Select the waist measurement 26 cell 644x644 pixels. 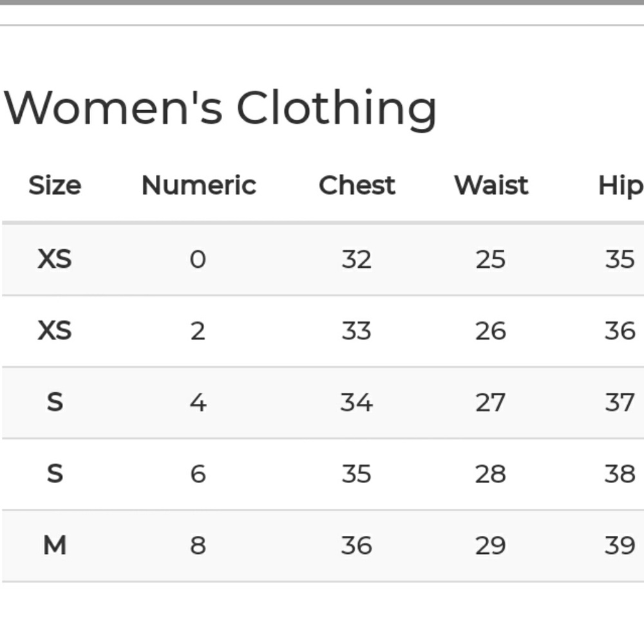[x=490, y=331]
